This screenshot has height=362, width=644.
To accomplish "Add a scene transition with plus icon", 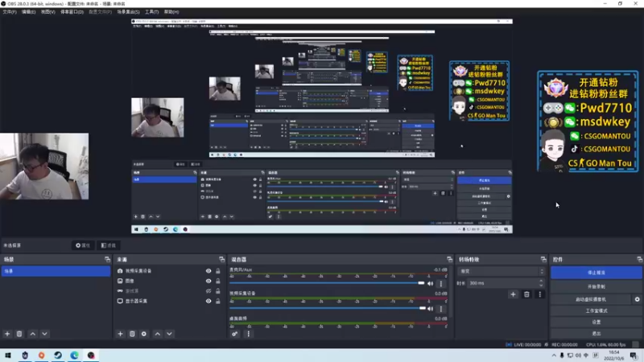I will [x=513, y=294].
